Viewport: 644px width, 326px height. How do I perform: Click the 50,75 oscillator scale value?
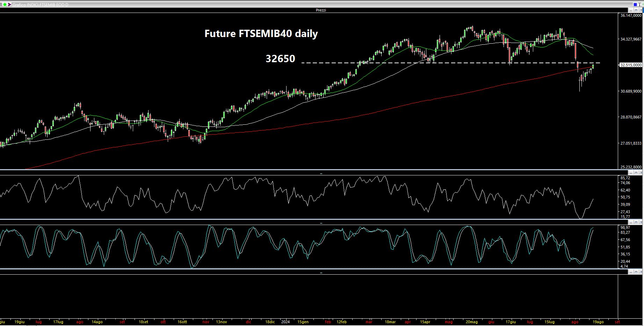(625, 197)
